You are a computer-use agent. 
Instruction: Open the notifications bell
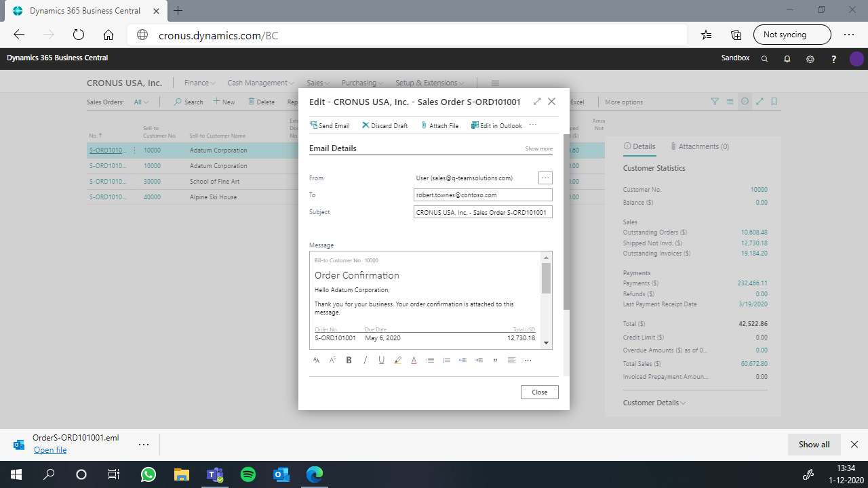[787, 59]
